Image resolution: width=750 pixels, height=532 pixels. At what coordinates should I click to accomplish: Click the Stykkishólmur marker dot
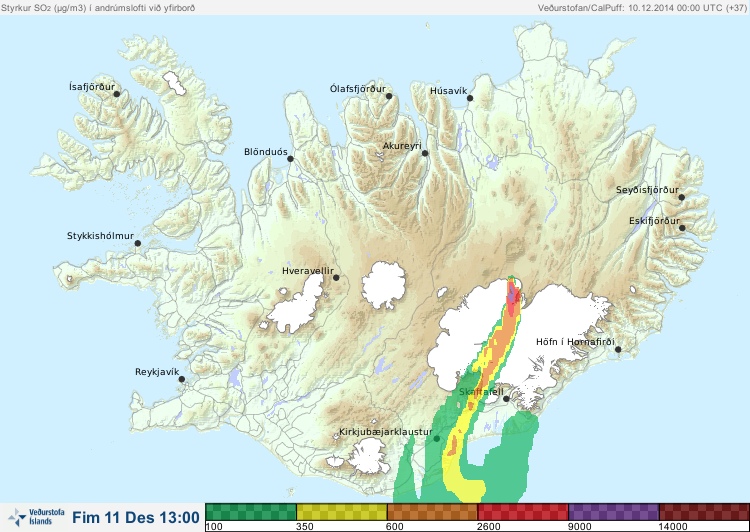(x=138, y=244)
